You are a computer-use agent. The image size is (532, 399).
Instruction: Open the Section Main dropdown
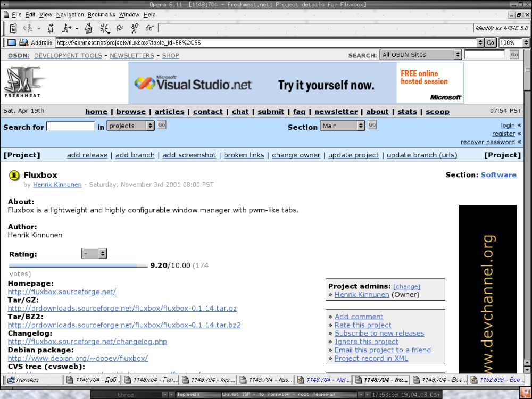[342, 126]
